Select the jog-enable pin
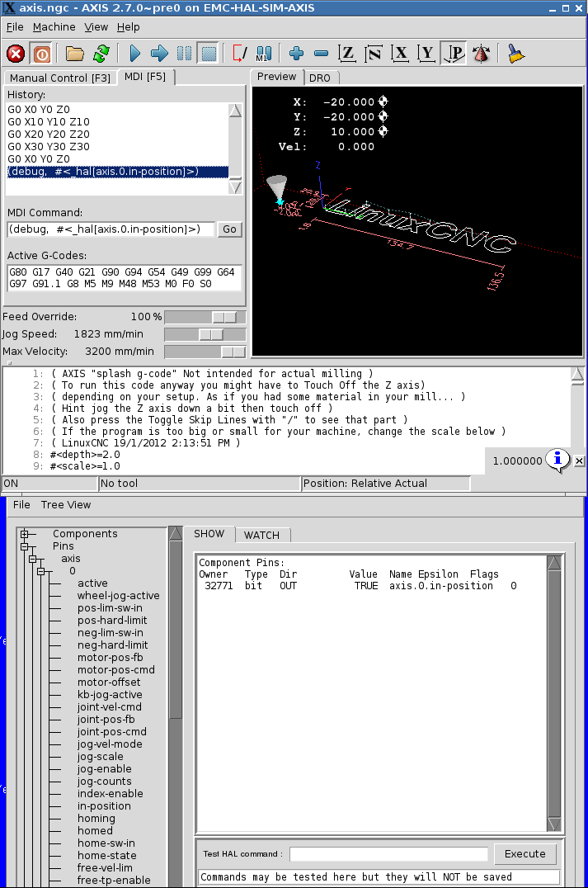Screen dimensions: 588x888 105,768
